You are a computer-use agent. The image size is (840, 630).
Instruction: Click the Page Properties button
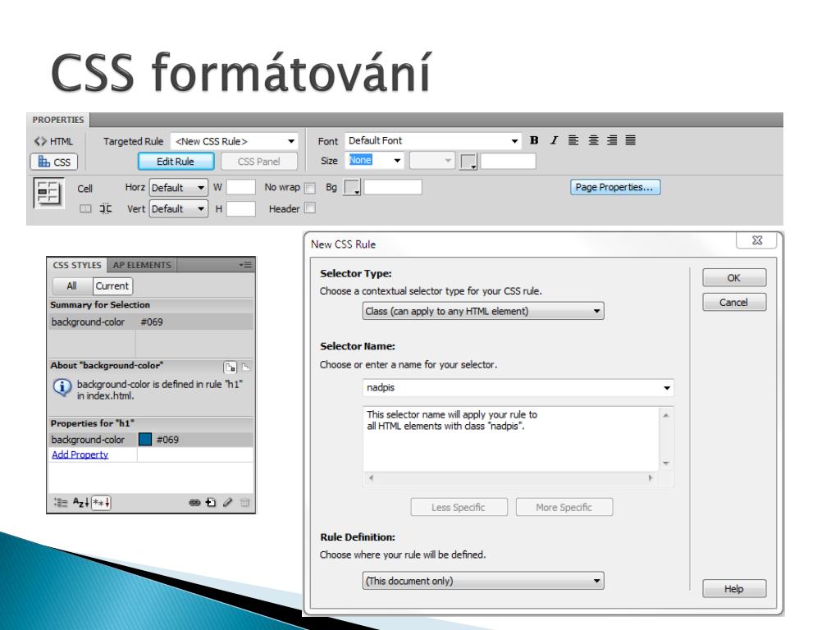pyautogui.click(x=614, y=188)
